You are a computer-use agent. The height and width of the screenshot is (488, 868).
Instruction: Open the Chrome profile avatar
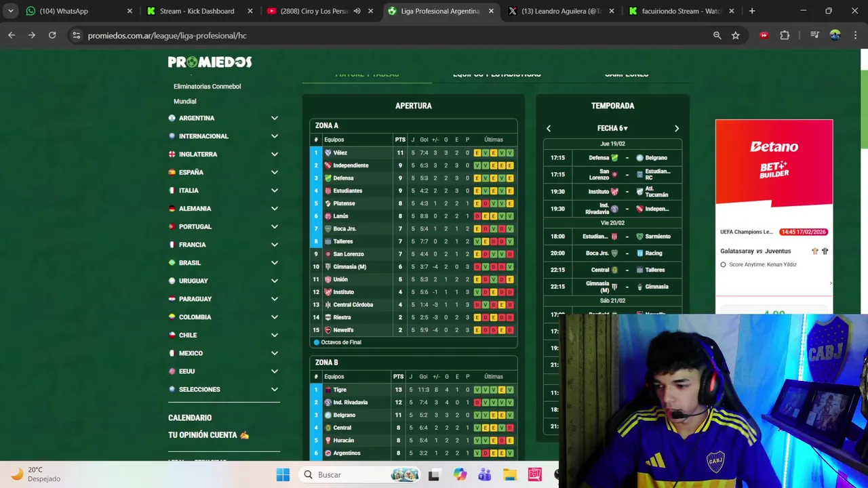835,35
